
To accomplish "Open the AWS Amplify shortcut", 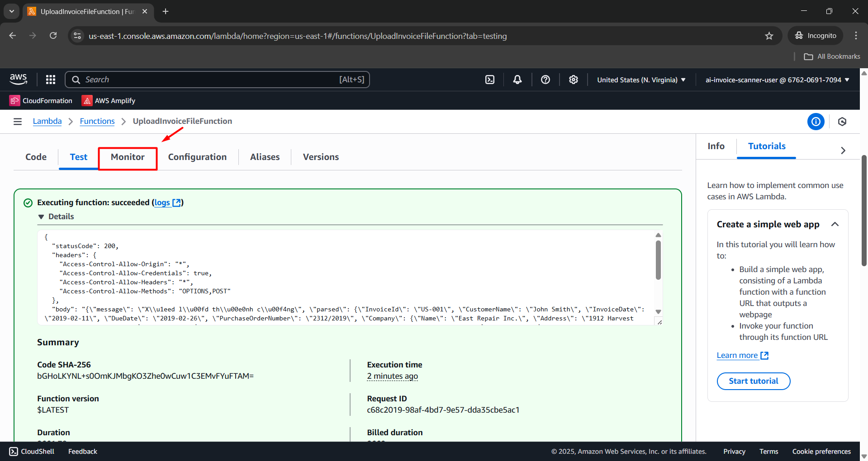I will 109,101.
